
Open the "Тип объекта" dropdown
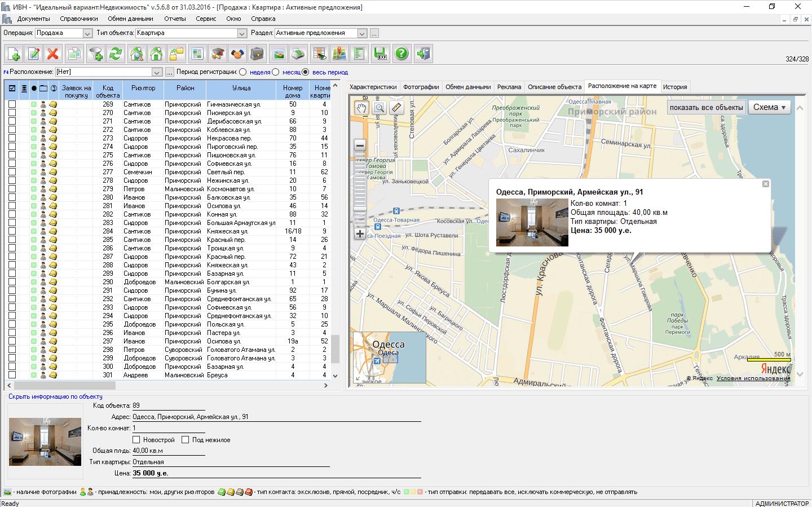[x=242, y=33]
